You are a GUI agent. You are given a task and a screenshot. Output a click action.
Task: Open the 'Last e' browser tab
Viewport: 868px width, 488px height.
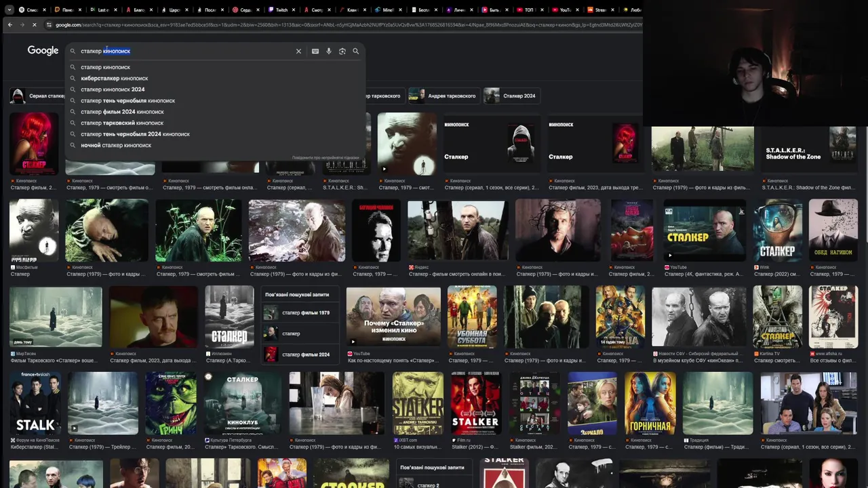pos(102,10)
